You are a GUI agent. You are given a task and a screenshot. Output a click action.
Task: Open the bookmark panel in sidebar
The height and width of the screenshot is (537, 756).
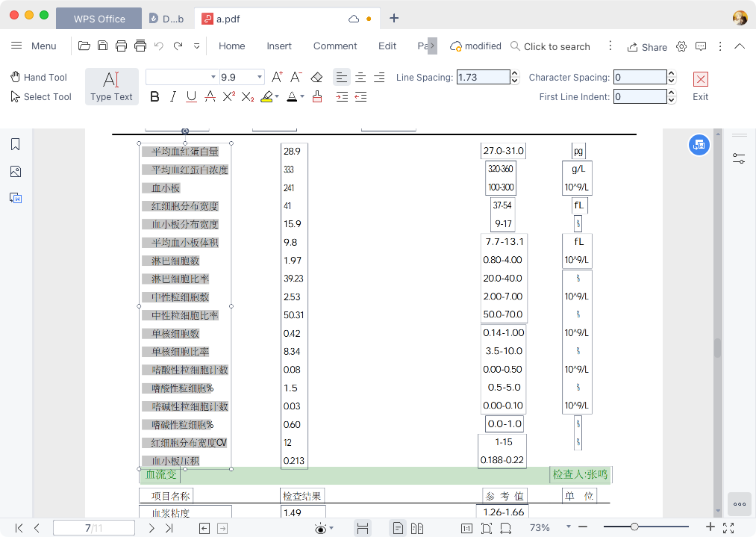coord(15,145)
